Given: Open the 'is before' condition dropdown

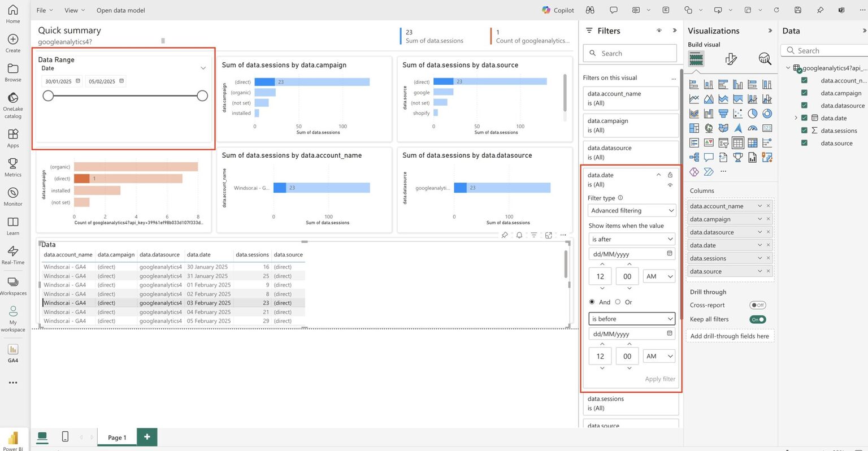Looking at the screenshot, I should [x=632, y=319].
